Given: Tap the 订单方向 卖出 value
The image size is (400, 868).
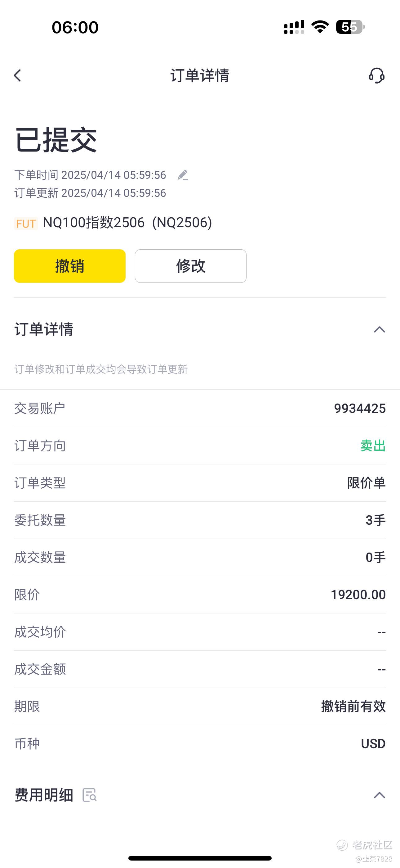Looking at the screenshot, I should 373,446.
